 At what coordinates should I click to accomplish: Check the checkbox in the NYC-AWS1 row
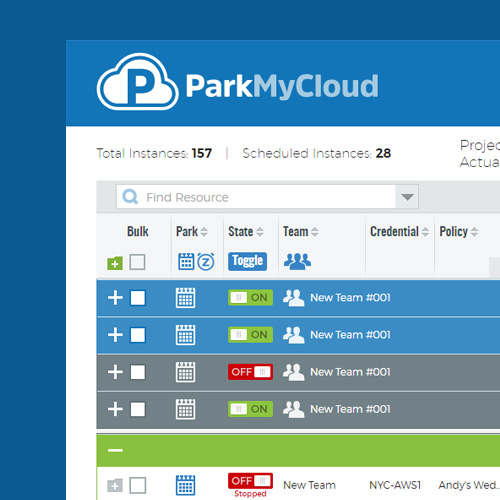[138, 485]
